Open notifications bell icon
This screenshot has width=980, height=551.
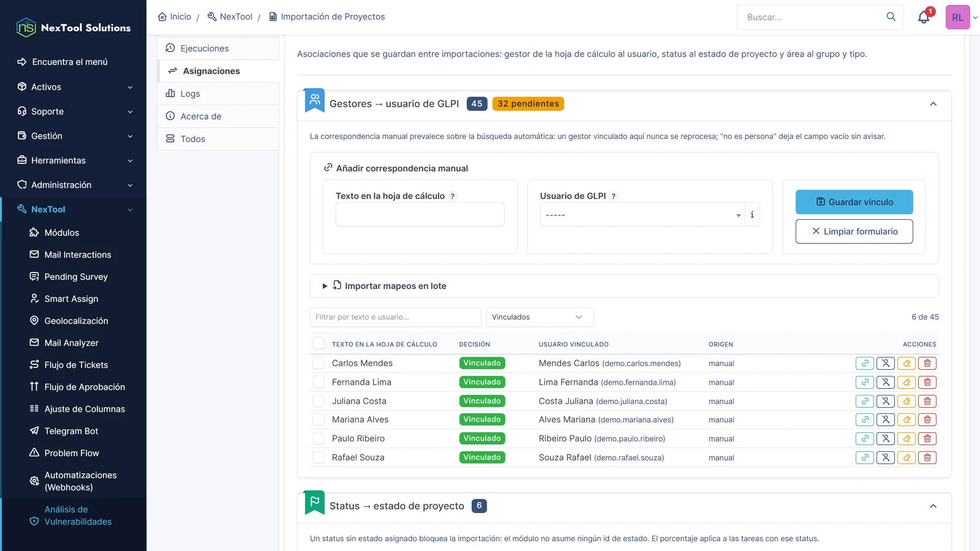[x=924, y=17]
